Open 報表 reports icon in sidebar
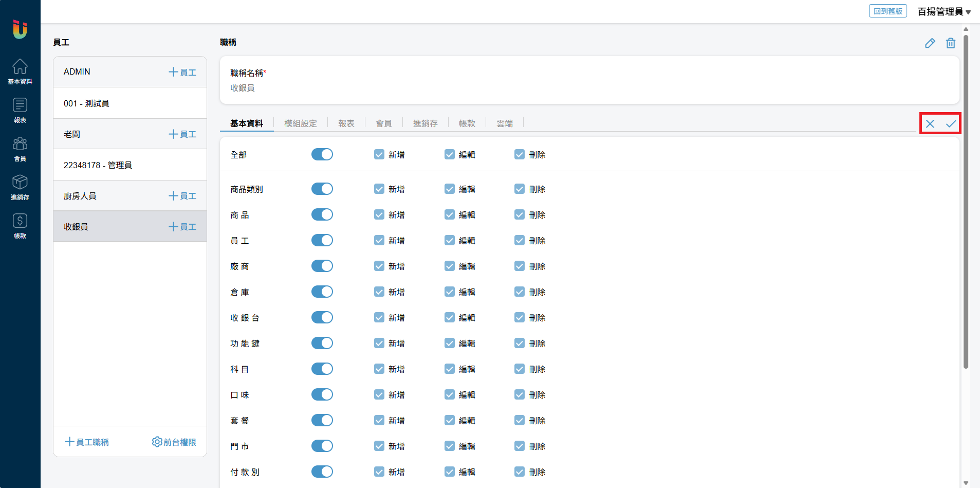This screenshot has height=488, width=980. (x=20, y=110)
